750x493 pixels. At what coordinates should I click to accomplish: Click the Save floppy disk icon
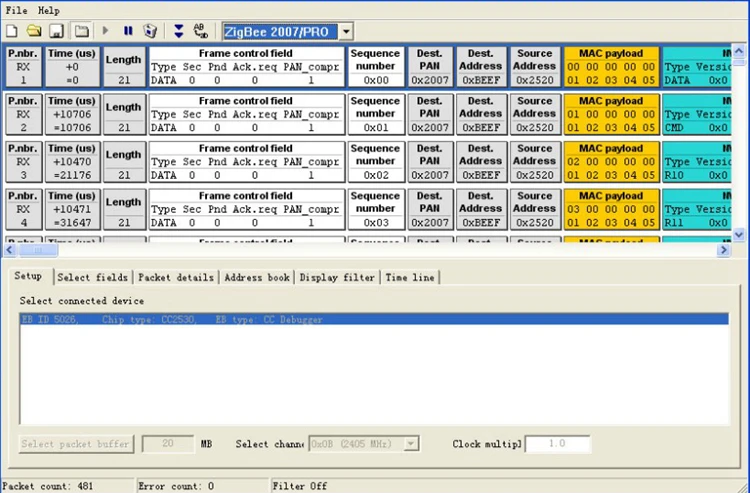[57, 31]
